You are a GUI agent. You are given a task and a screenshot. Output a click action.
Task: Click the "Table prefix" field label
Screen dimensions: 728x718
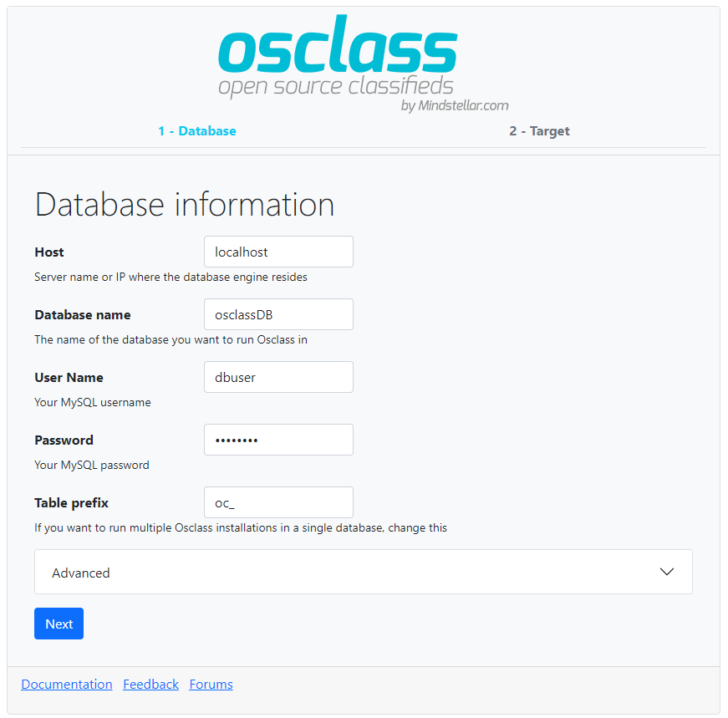[72, 503]
